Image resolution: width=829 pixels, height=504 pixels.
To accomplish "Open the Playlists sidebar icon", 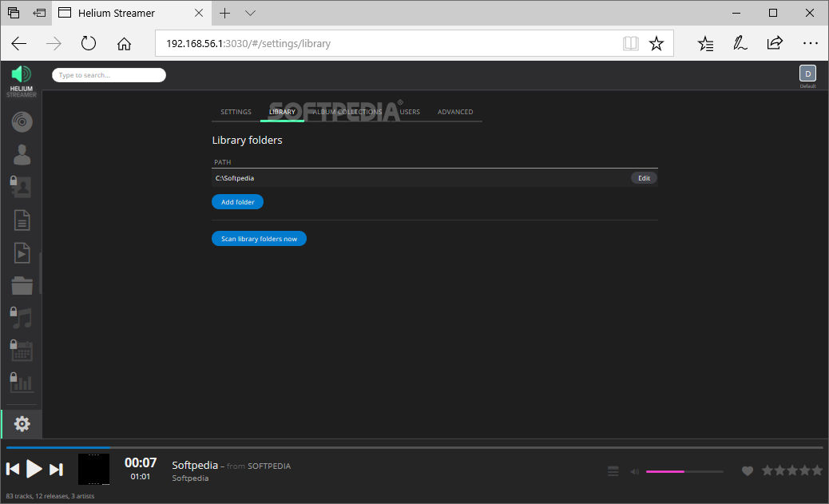I will pos(22,252).
